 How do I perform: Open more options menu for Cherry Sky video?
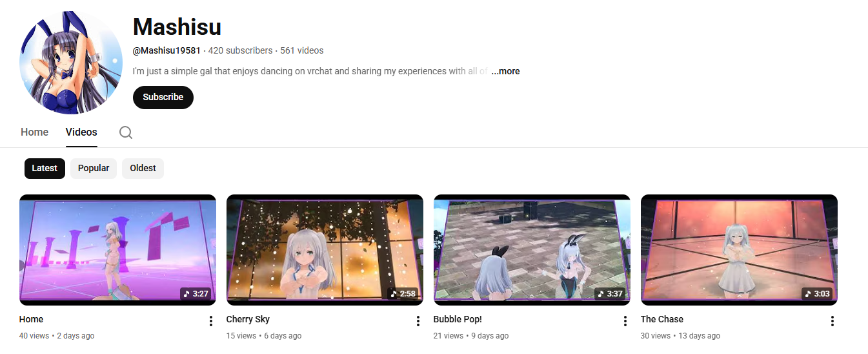[418, 321]
